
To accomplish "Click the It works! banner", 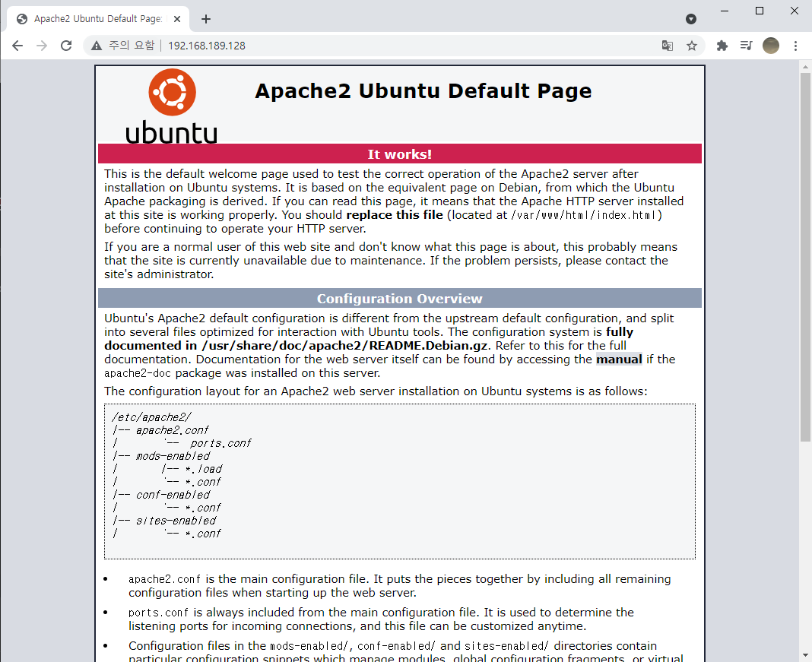I will [x=400, y=154].
